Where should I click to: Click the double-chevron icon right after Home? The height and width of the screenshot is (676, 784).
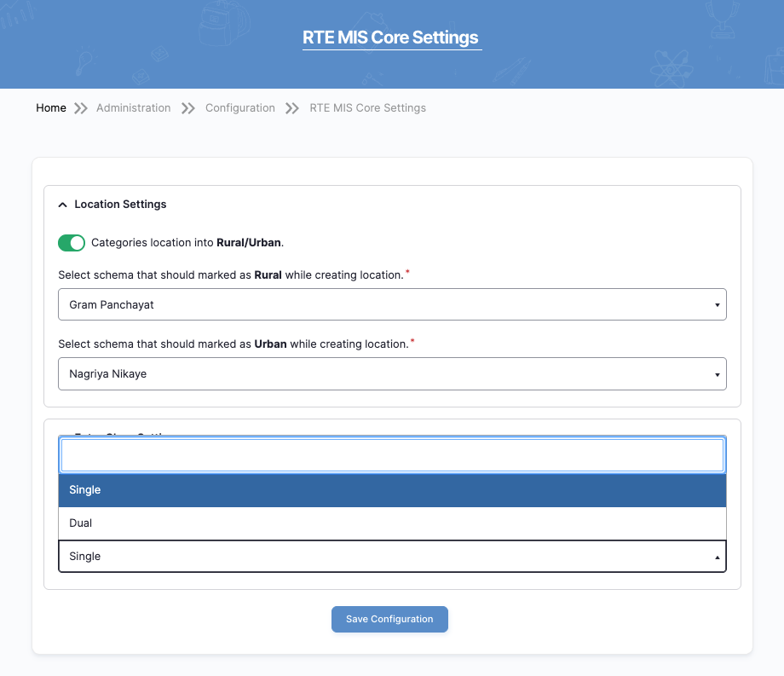[81, 108]
